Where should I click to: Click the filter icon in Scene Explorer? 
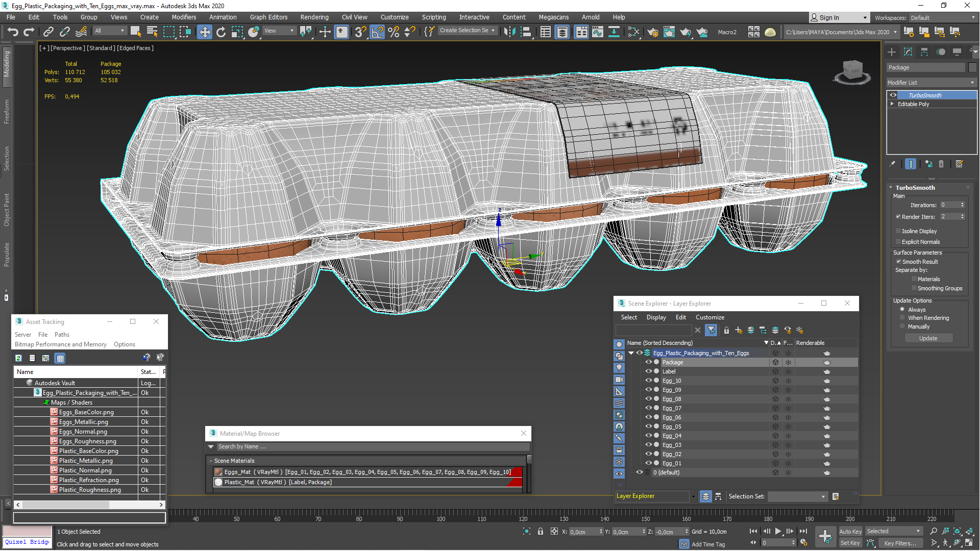(712, 330)
